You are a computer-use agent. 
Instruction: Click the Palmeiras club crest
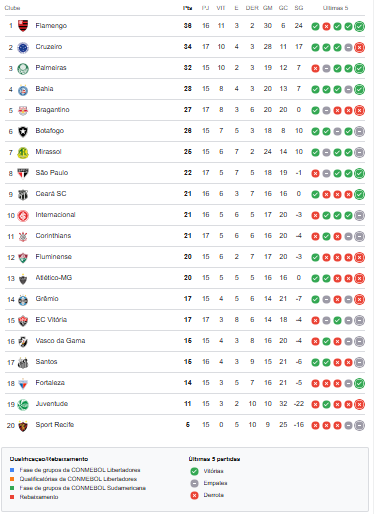(x=23, y=69)
